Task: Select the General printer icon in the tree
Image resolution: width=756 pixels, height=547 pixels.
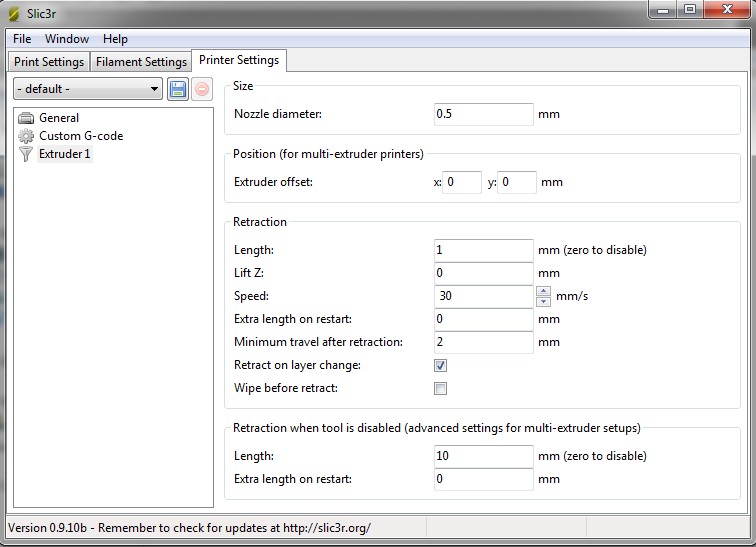Action: [x=26, y=118]
